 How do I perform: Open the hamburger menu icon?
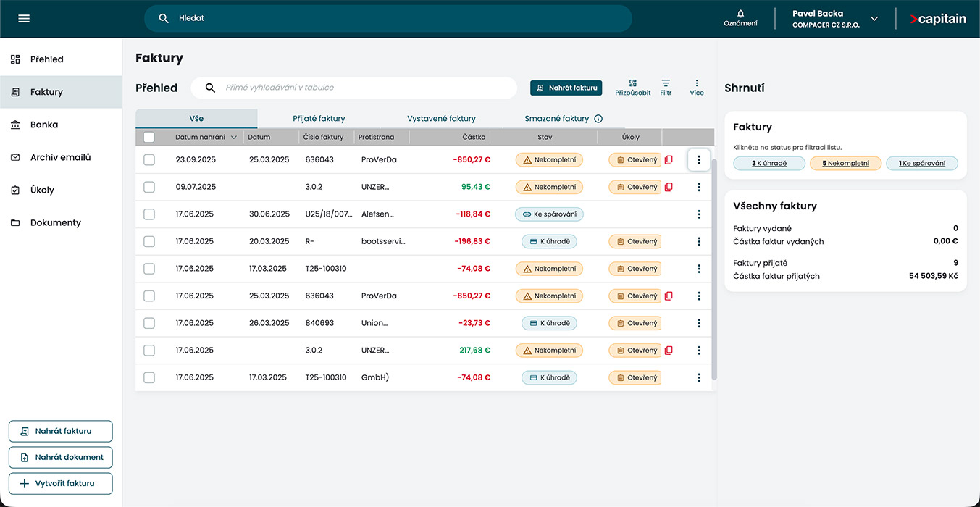pyautogui.click(x=24, y=19)
